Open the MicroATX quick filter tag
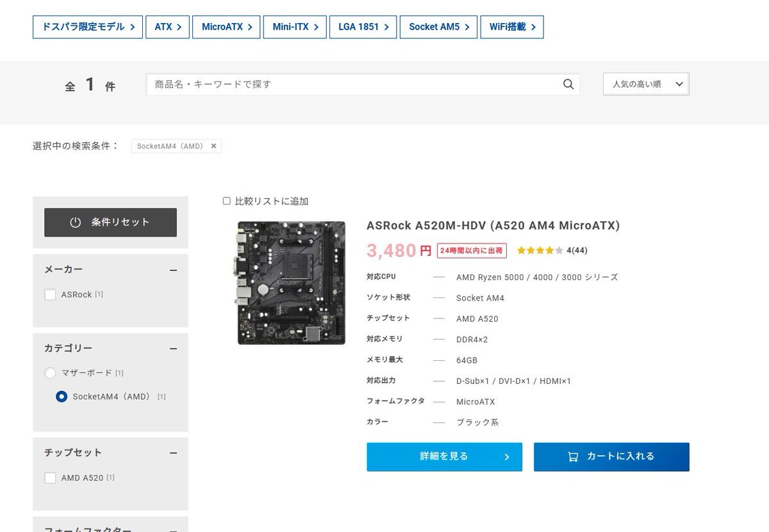Image resolution: width=769 pixels, height=532 pixels. (x=226, y=27)
